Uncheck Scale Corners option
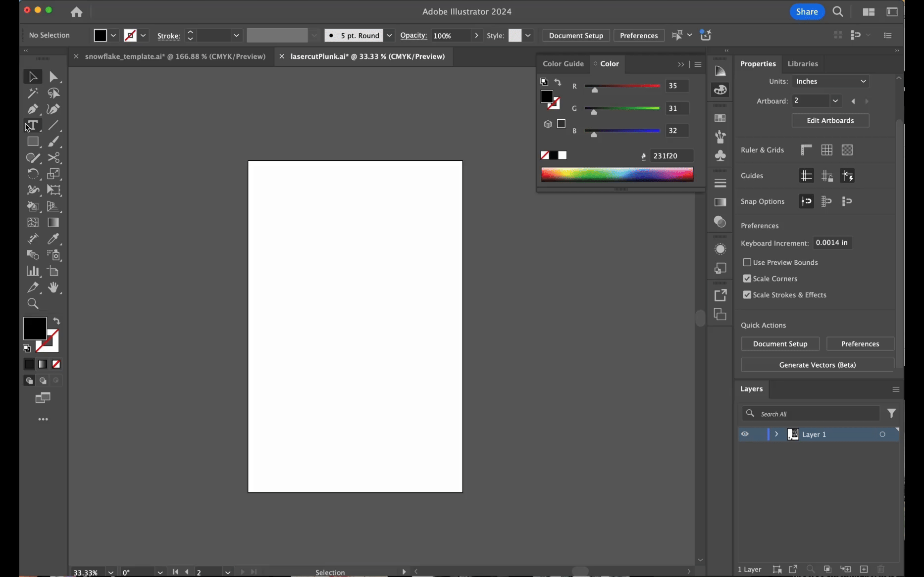 (747, 279)
